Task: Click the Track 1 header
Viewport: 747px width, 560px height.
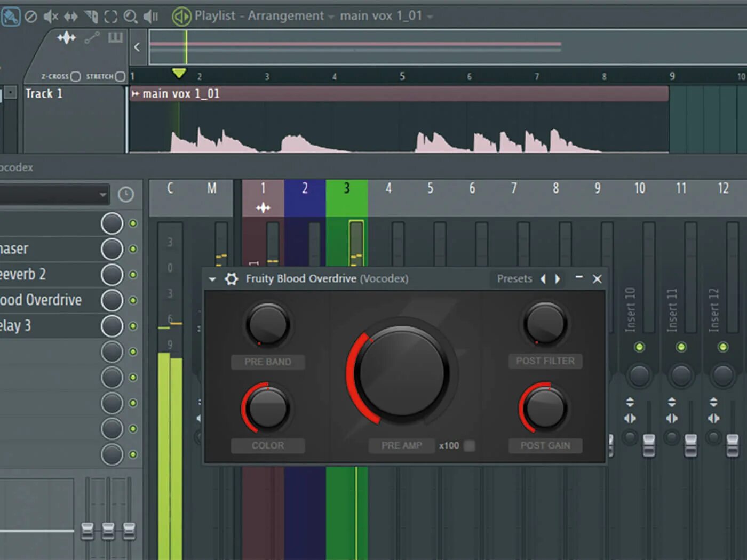Action: [73, 118]
